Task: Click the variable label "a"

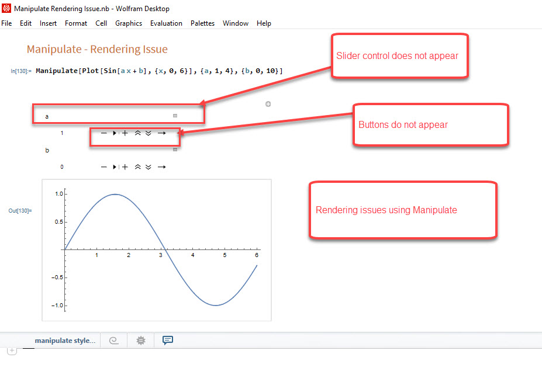Action: click(47, 116)
